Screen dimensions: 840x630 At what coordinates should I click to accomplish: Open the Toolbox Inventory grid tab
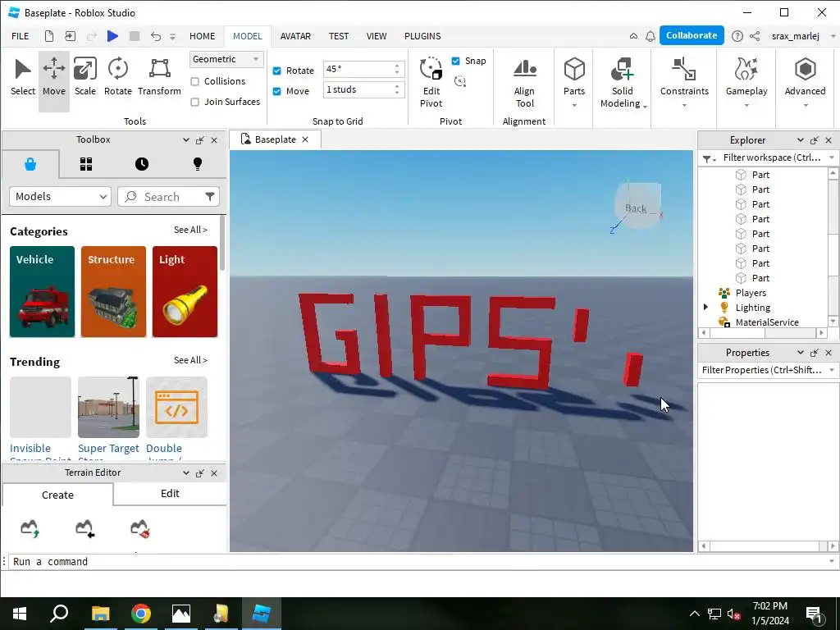(x=86, y=164)
